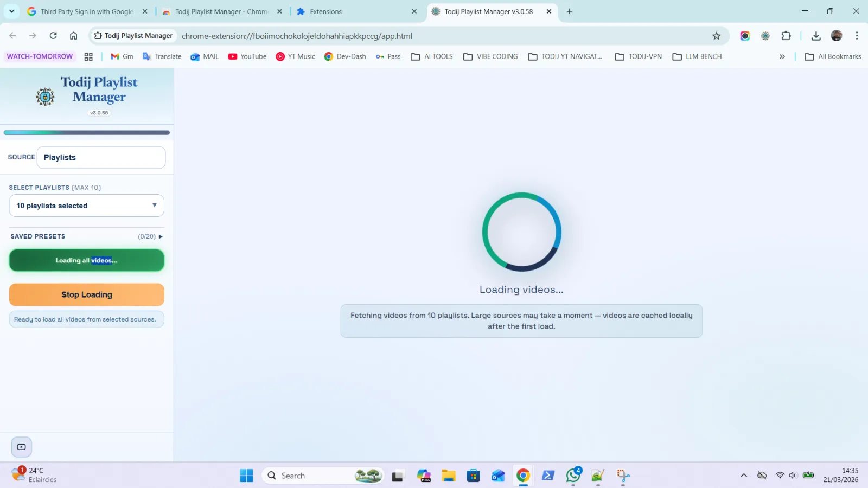Image resolution: width=868 pixels, height=488 pixels.
Task: Open the YT Music bookmark
Action: point(295,56)
